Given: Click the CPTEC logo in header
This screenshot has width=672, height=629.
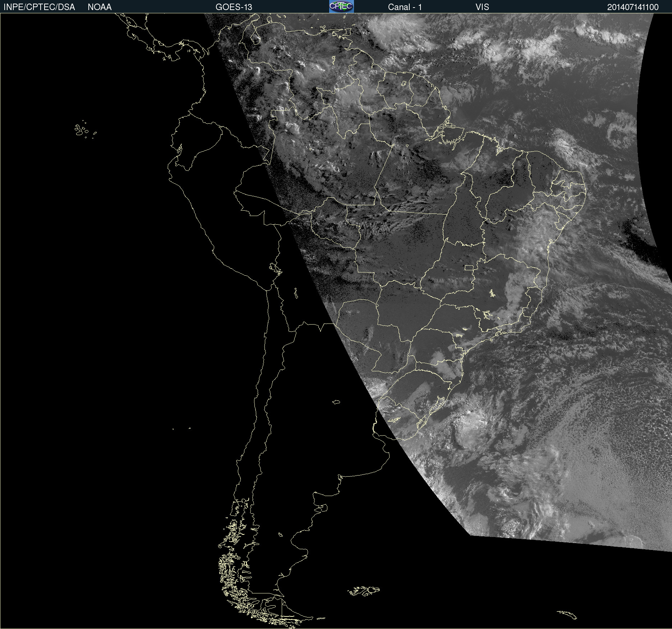Looking at the screenshot, I should (341, 6).
